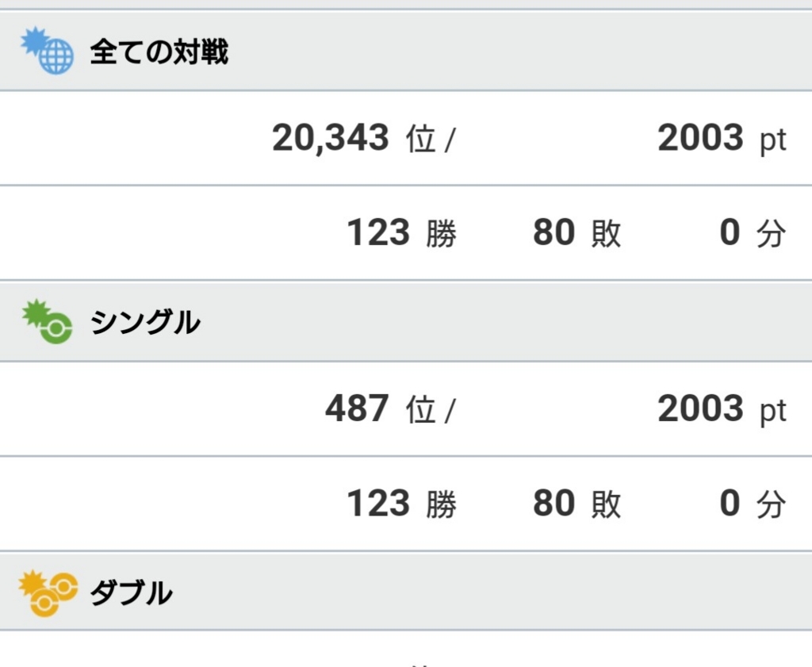Click the 全ての対戦 header text label
The image size is (812, 667).
(159, 52)
